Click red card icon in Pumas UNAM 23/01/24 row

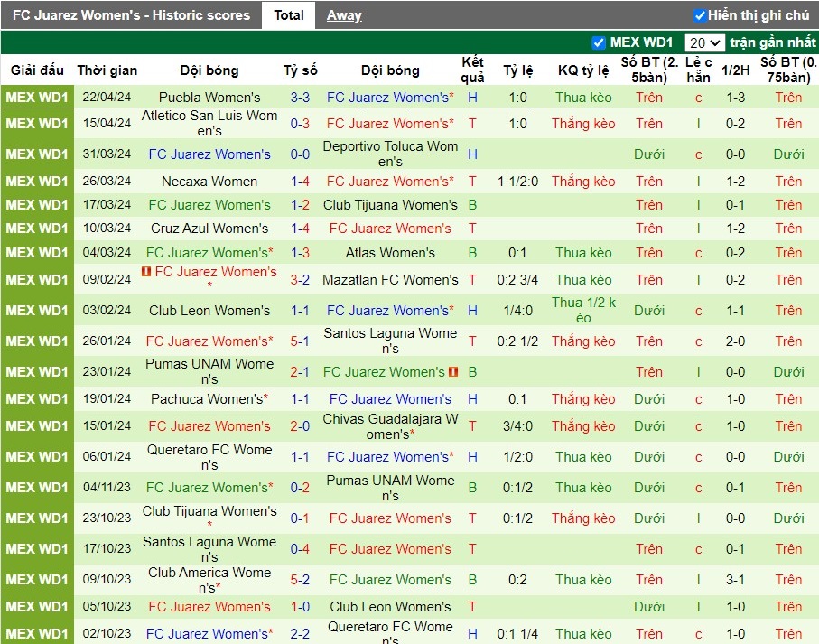pos(453,372)
